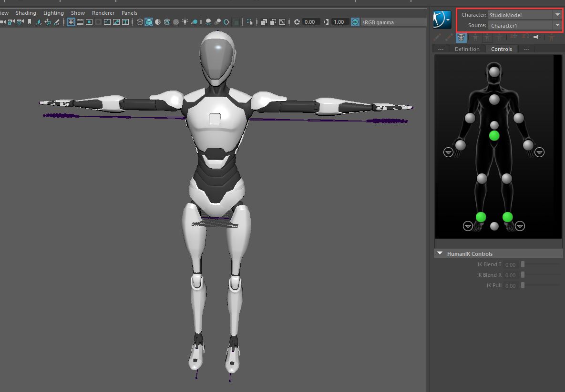Switch to the Definition tab
565x392 pixels.
coord(467,49)
